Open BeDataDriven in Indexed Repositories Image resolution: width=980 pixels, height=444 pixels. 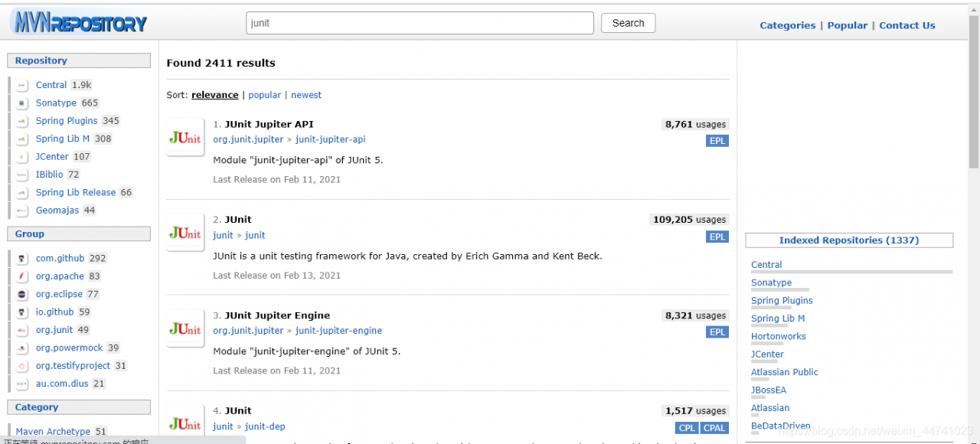[781, 426]
